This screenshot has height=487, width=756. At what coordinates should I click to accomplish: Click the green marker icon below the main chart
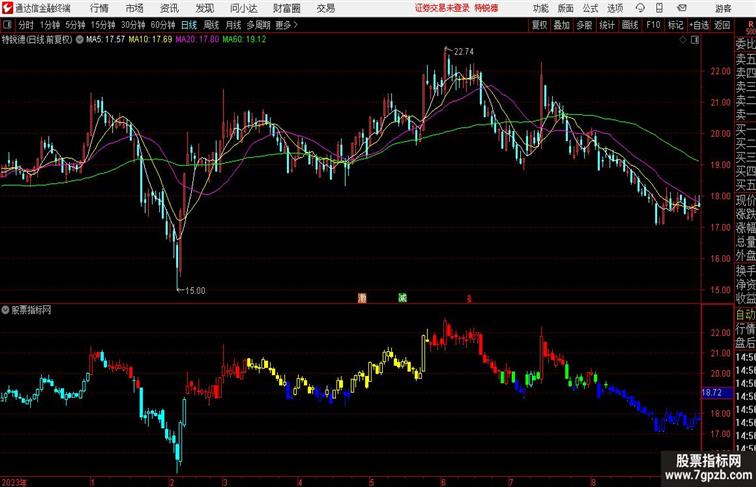pyautogui.click(x=402, y=298)
